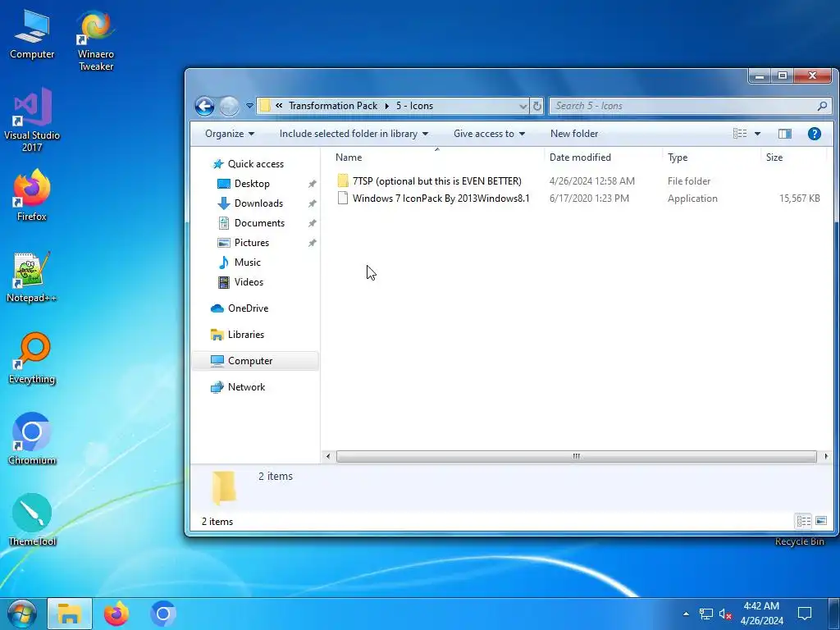Launch Winaero Tweaker from desktop
This screenshot has height=630, width=840.
[96, 40]
